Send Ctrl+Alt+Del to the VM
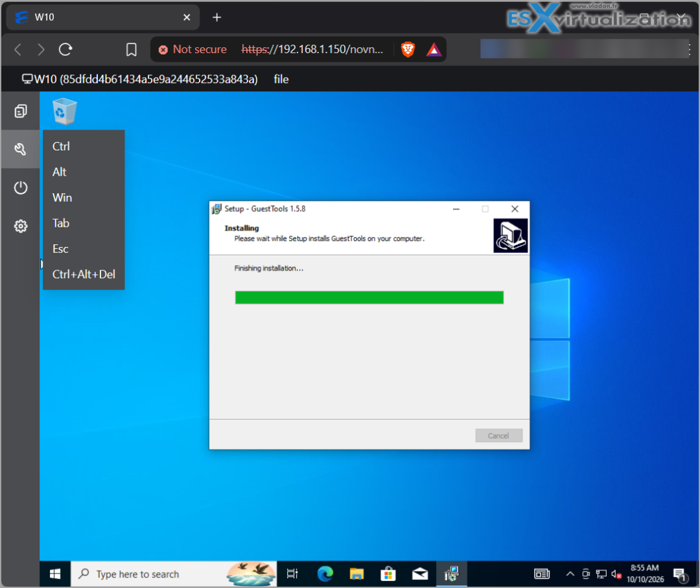This screenshot has height=588, width=700. click(84, 274)
